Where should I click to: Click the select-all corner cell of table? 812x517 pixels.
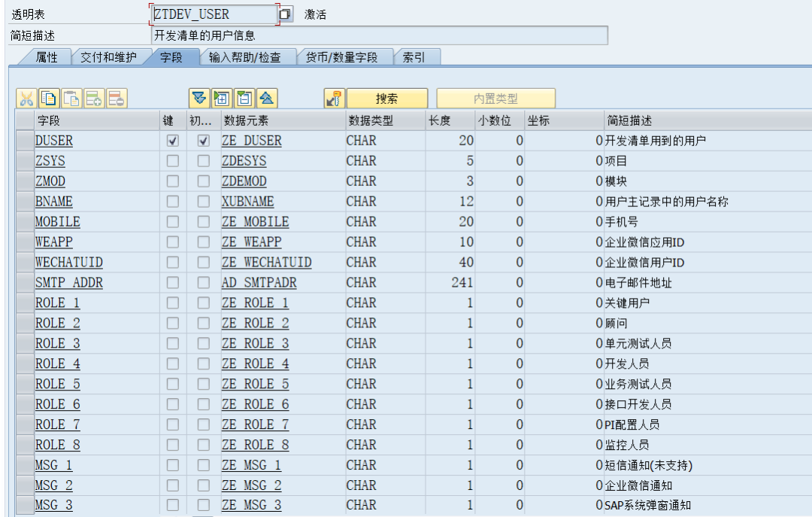24,120
